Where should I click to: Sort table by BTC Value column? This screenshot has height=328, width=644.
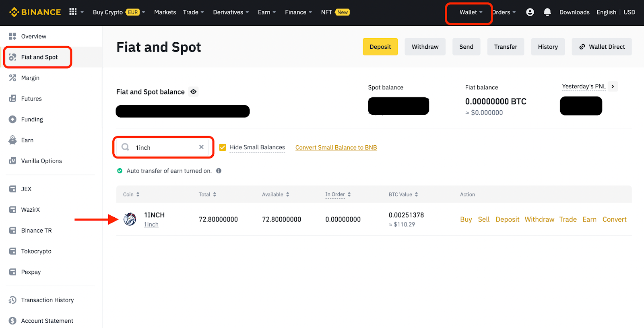tap(403, 194)
